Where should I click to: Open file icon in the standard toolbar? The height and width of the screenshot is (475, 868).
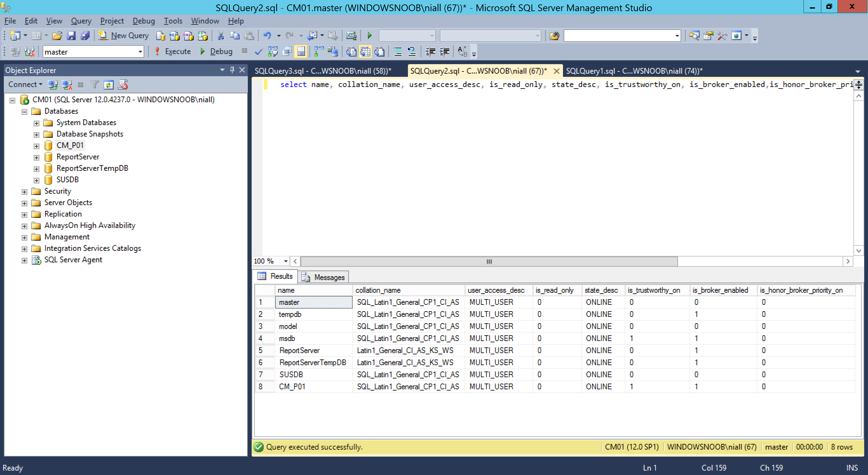[x=57, y=35]
